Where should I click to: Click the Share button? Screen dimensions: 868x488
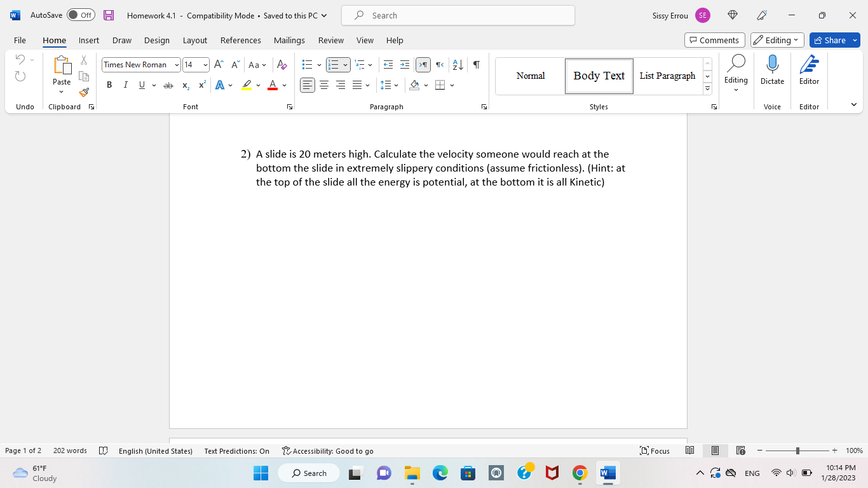tap(834, 40)
